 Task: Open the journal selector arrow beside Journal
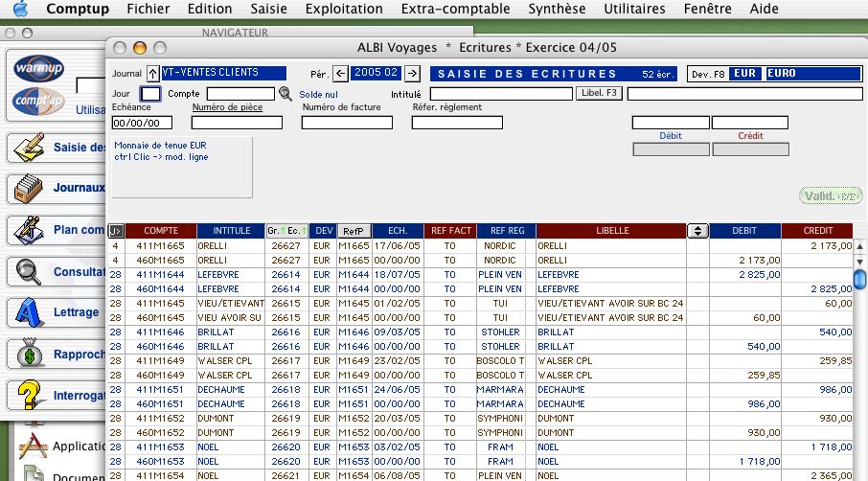152,74
